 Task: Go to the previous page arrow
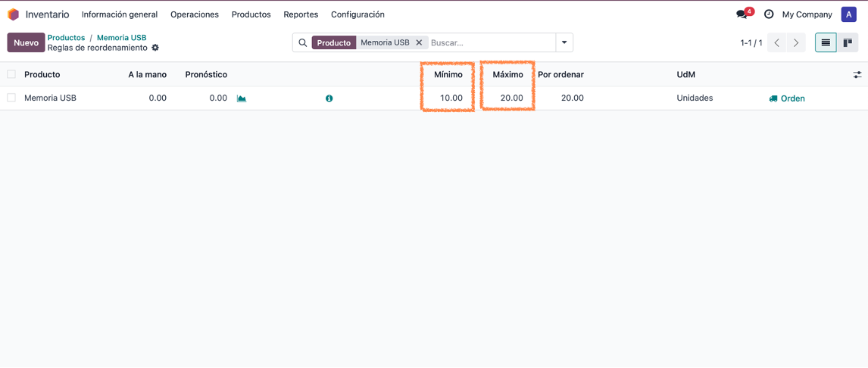[x=776, y=42]
